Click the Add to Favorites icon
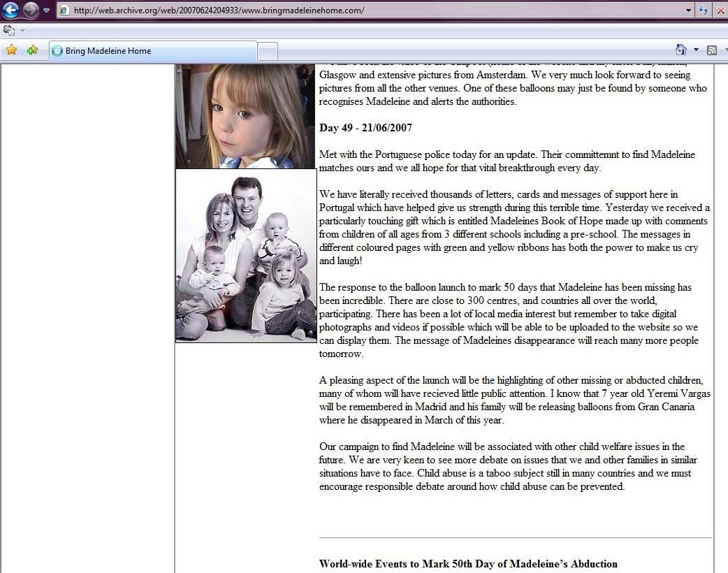This screenshot has height=573, width=728. (32, 50)
